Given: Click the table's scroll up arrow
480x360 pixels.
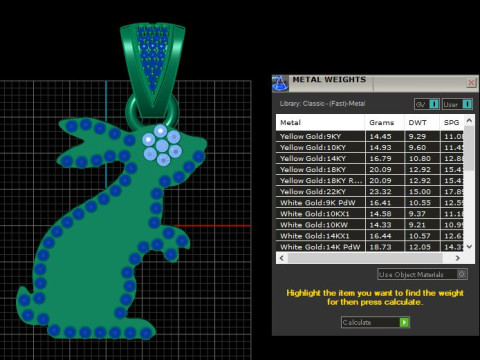Looking at the screenshot, I should 469,120.
